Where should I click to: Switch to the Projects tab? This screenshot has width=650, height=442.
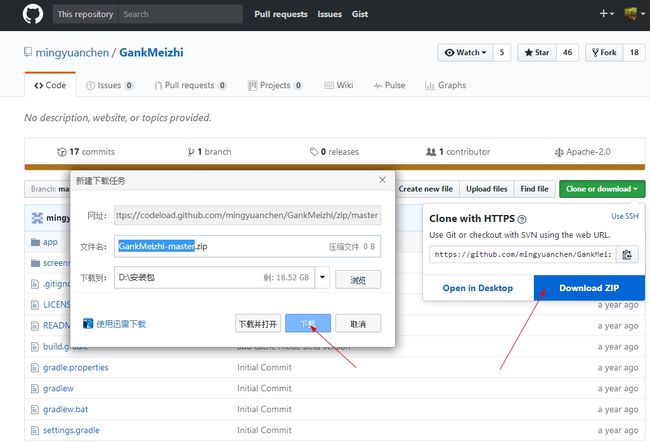pyautogui.click(x=275, y=85)
